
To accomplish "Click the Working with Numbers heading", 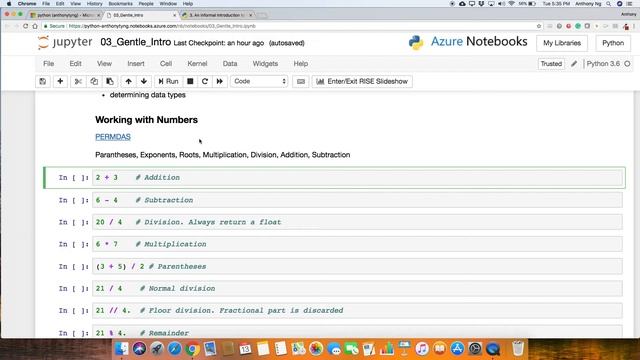I will pyautogui.click(x=147, y=120).
